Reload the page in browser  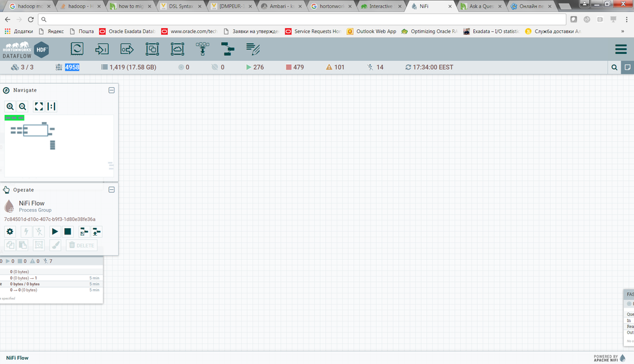30,20
